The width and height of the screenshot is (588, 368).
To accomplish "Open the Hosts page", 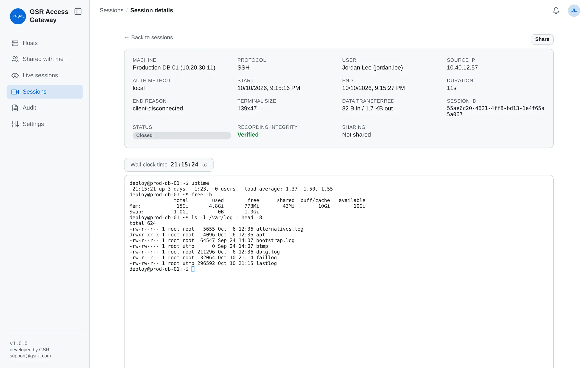I will (45, 43).
